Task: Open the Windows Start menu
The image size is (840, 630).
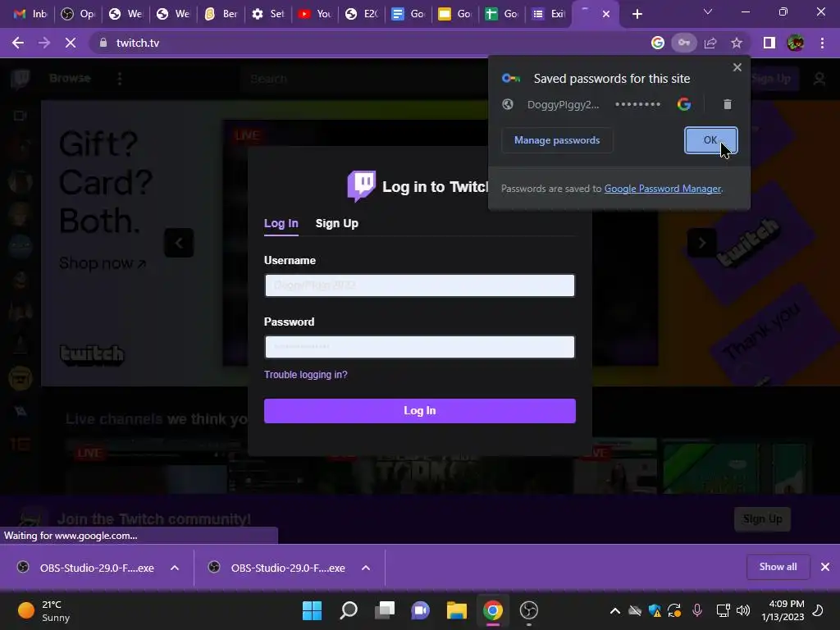Action: [312, 610]
